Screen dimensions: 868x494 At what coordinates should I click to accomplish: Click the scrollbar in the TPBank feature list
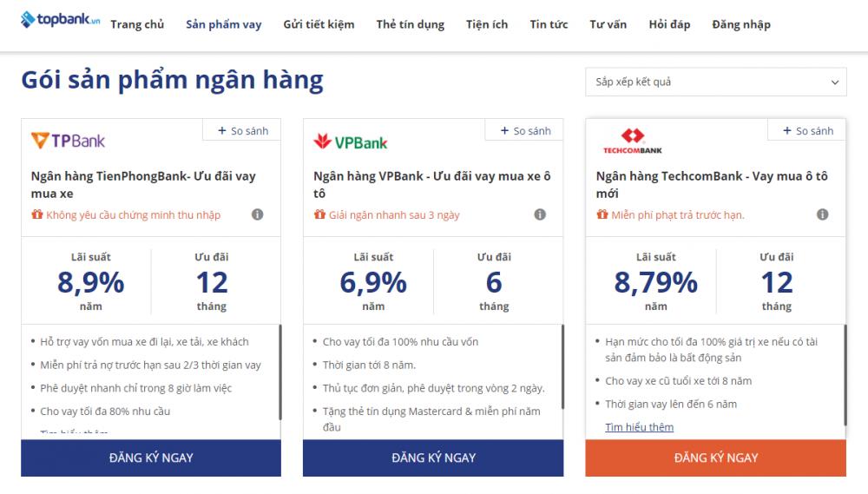coord(279,373)
